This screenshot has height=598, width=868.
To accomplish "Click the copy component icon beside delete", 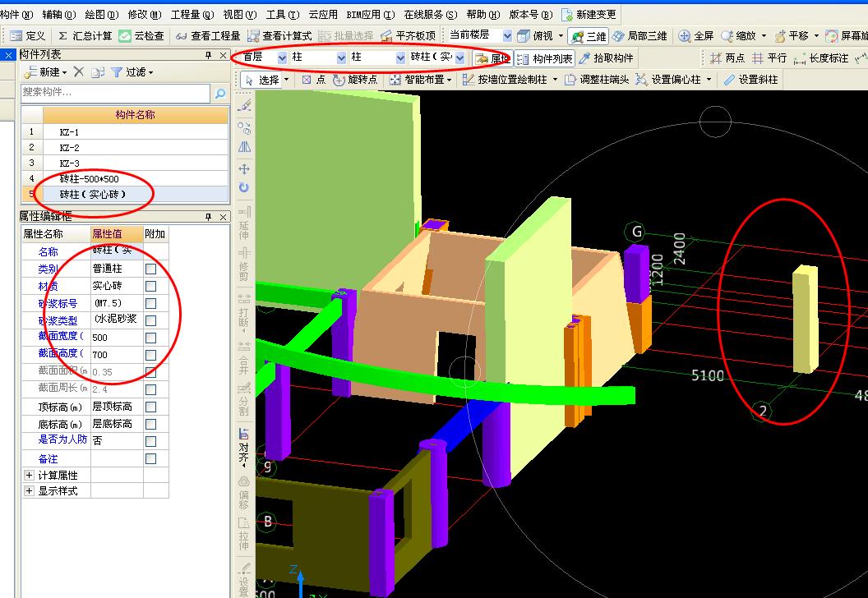I will coord(98,72).
